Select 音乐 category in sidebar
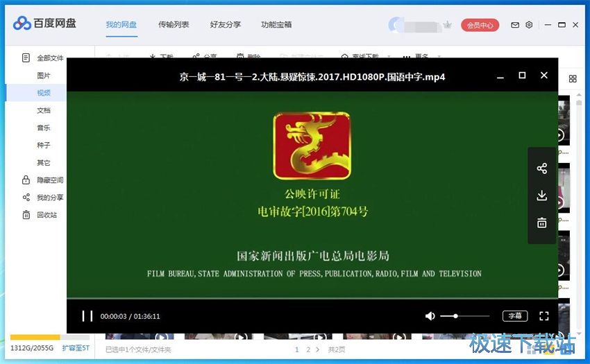 pos(44,128)
